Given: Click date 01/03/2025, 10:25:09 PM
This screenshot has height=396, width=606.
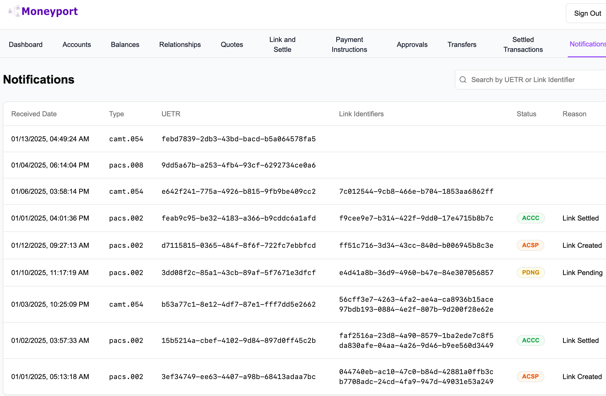Looking at the screenshot, I should 50,304.
